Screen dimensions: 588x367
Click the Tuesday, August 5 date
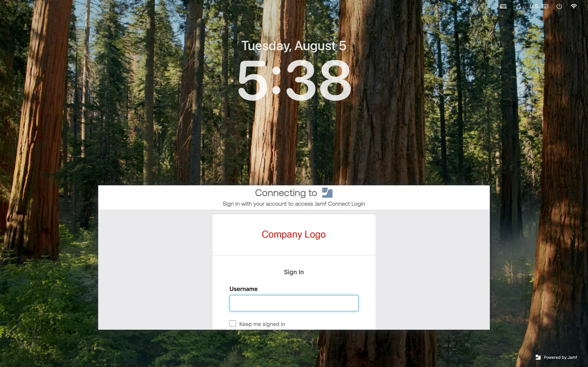(294, 46)
